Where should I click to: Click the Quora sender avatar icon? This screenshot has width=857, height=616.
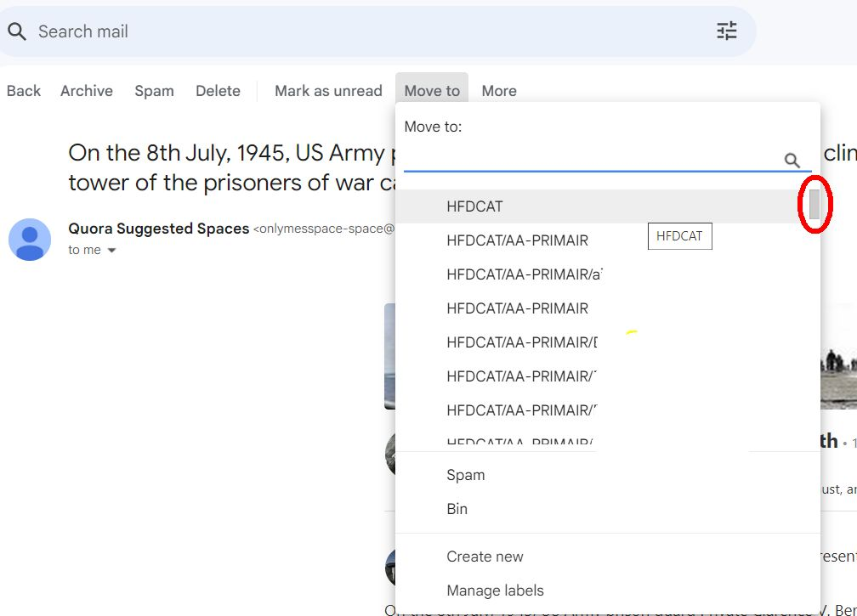click(30, 239)
